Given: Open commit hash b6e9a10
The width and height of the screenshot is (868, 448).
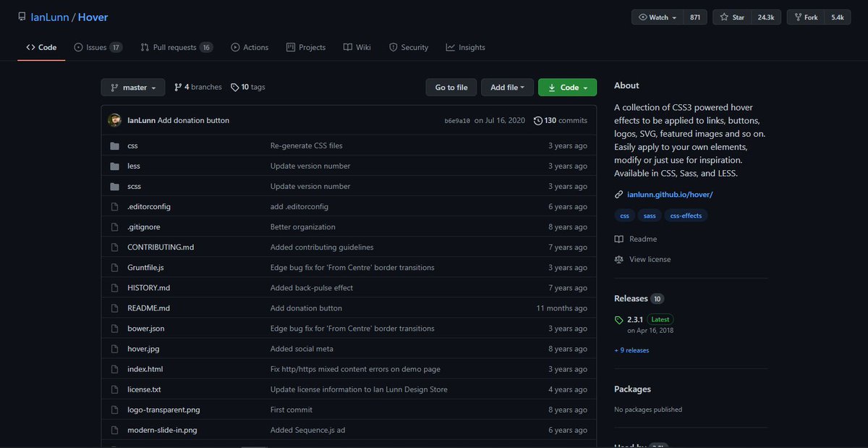Looking at the screenshot, I should point(457,121).
